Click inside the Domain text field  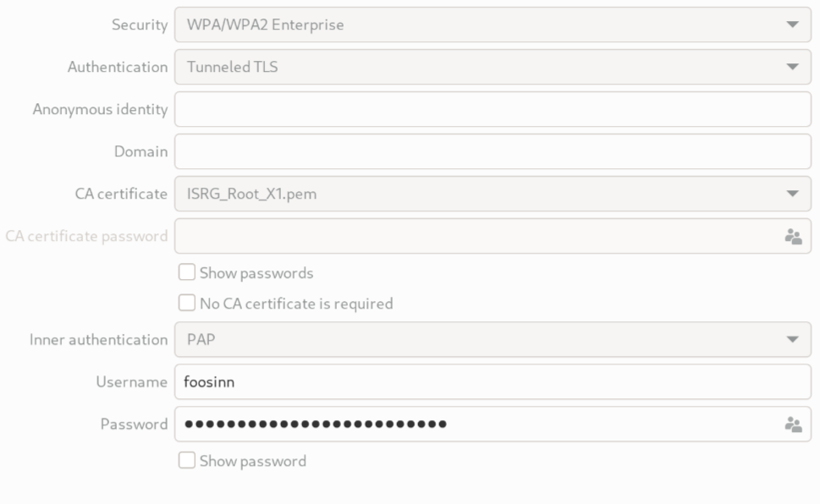click(493, 151)
